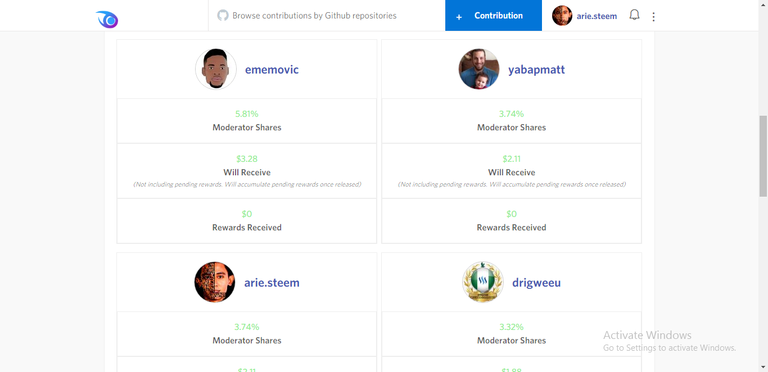Click the Utopian logo icon

pyautogui.click(x=107, y=19)
